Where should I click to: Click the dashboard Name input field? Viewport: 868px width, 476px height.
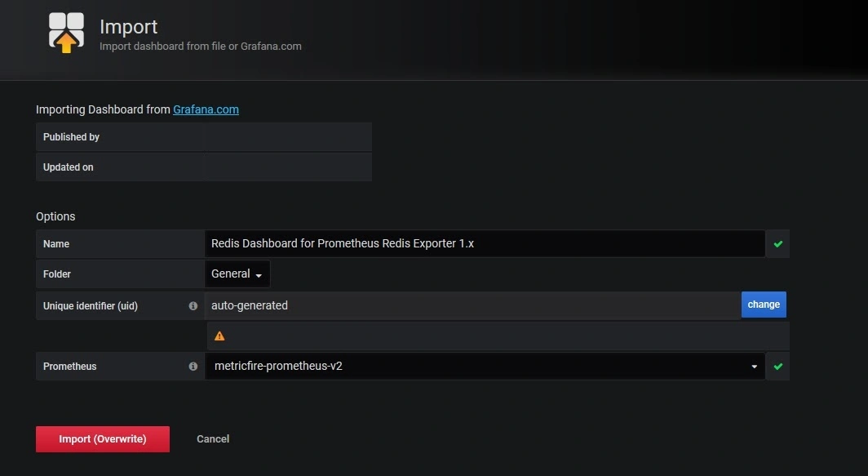[485, 244]
